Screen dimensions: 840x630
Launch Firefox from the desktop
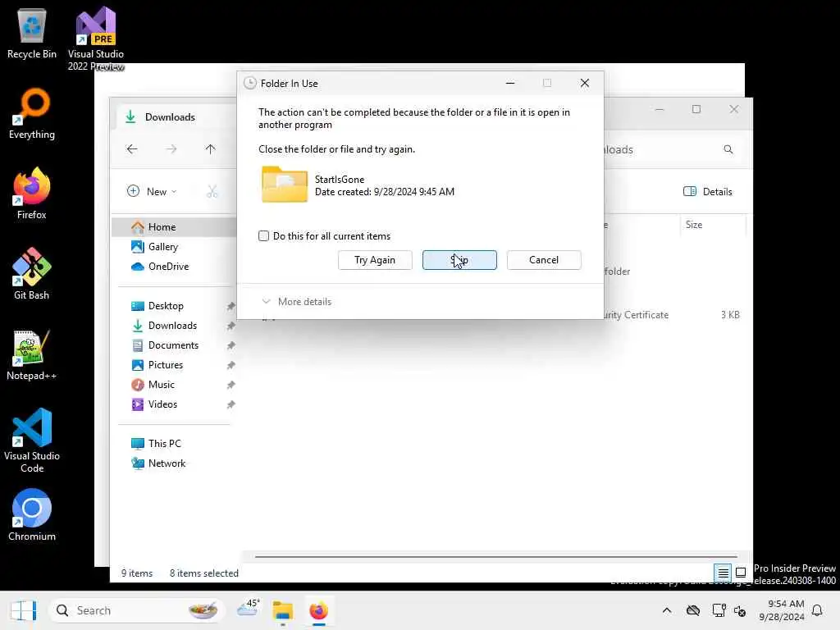(32, 194)
